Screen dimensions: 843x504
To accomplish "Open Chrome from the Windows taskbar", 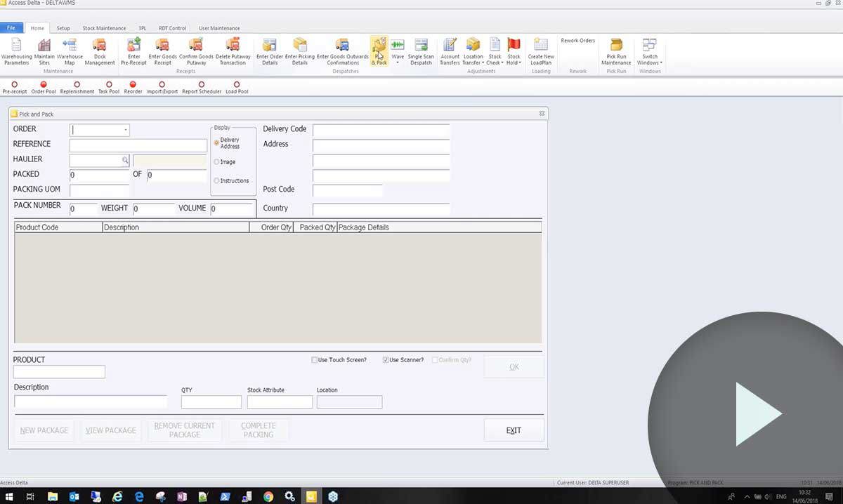I will coord(268,496).
